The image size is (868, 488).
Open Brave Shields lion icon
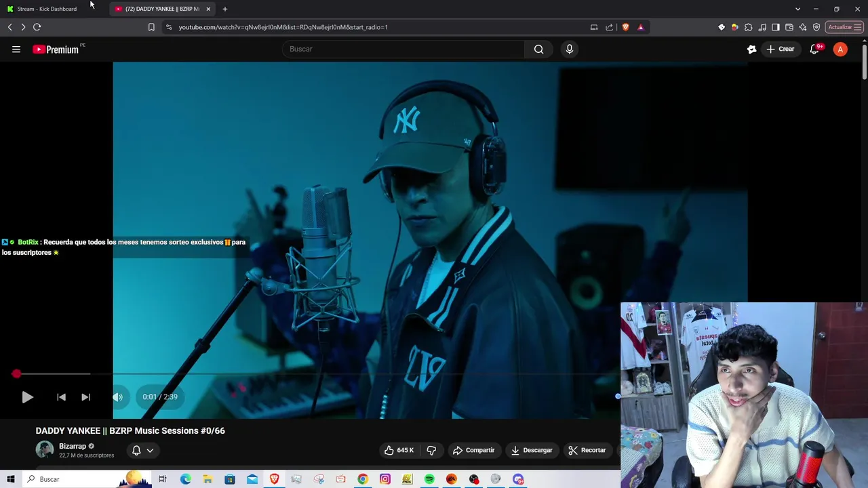click(x=625, y=27)
